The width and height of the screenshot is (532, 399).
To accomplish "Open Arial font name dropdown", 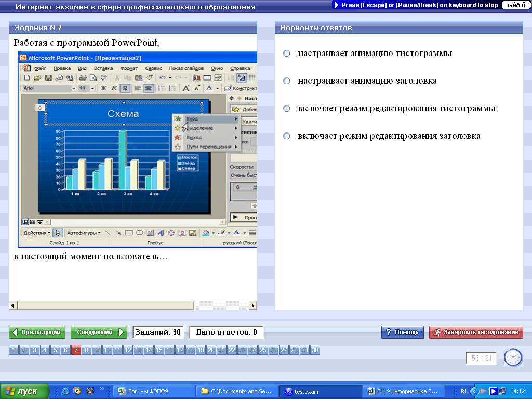I will (74, 88).
